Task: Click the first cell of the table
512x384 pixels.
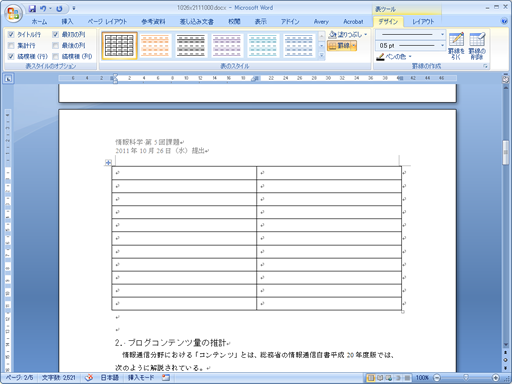Action: coord(184,173)
